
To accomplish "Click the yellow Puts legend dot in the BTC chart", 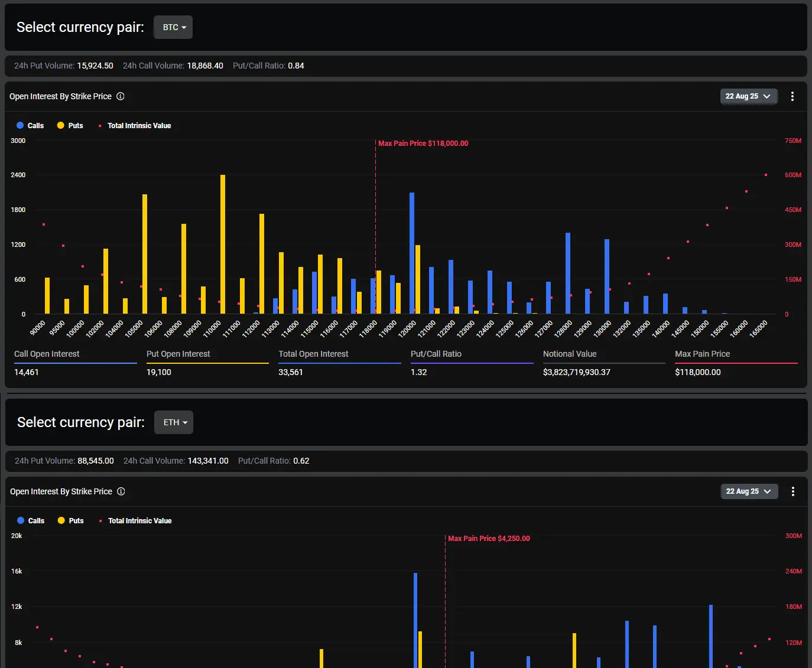I will click(x=60, y=125).
